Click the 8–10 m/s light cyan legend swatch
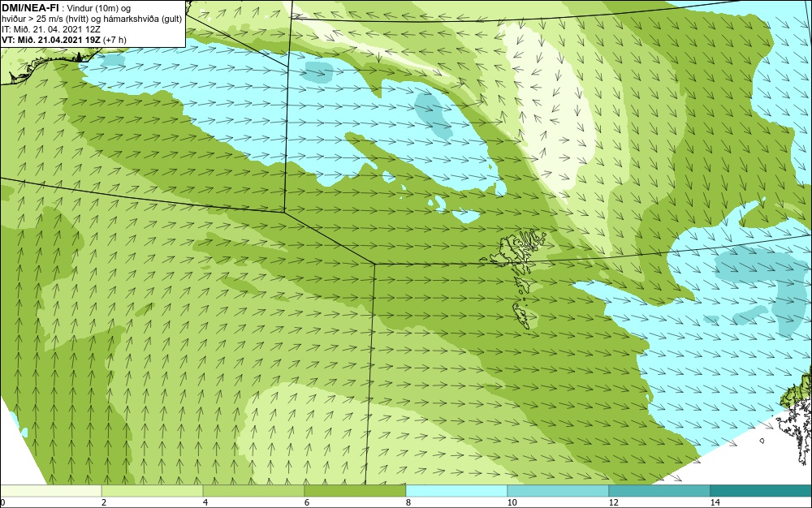The image size is (812, 508). (x=456, y=491)
